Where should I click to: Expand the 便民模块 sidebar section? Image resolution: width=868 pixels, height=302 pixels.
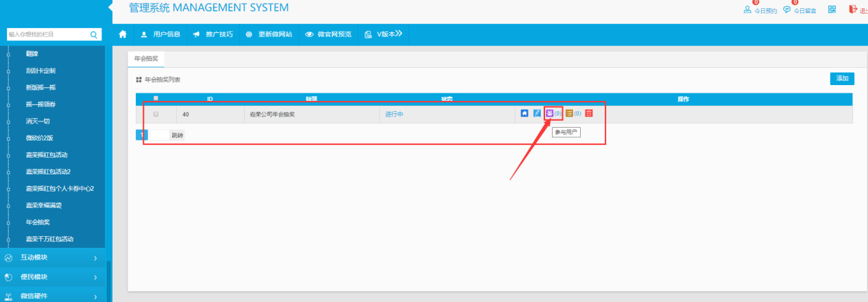pyautogui.click(x=53, y=277)
